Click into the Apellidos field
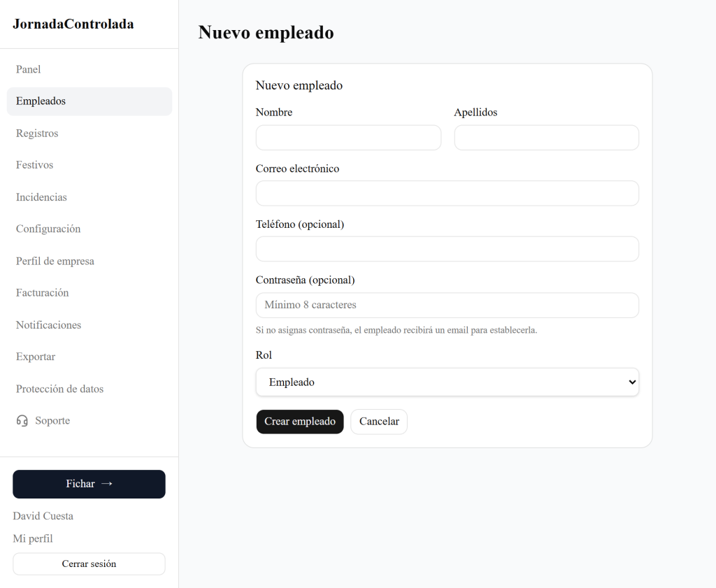 [546, 138]
